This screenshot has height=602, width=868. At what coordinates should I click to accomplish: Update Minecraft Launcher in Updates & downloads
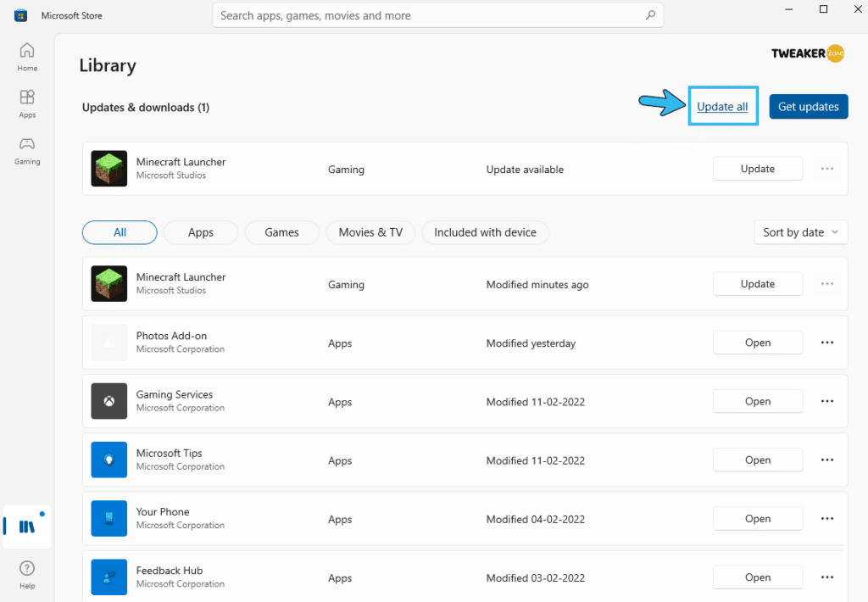pyautogui.click(x=758, y=169)
